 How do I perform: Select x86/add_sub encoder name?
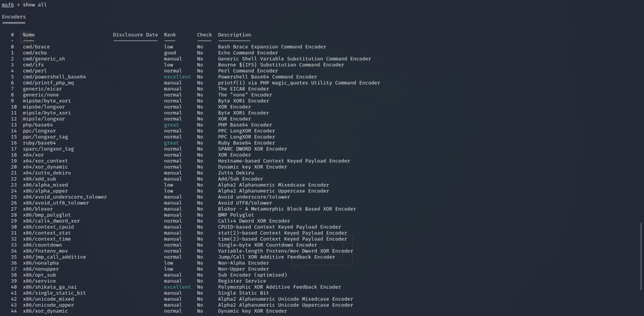click(x=39, y=179)
